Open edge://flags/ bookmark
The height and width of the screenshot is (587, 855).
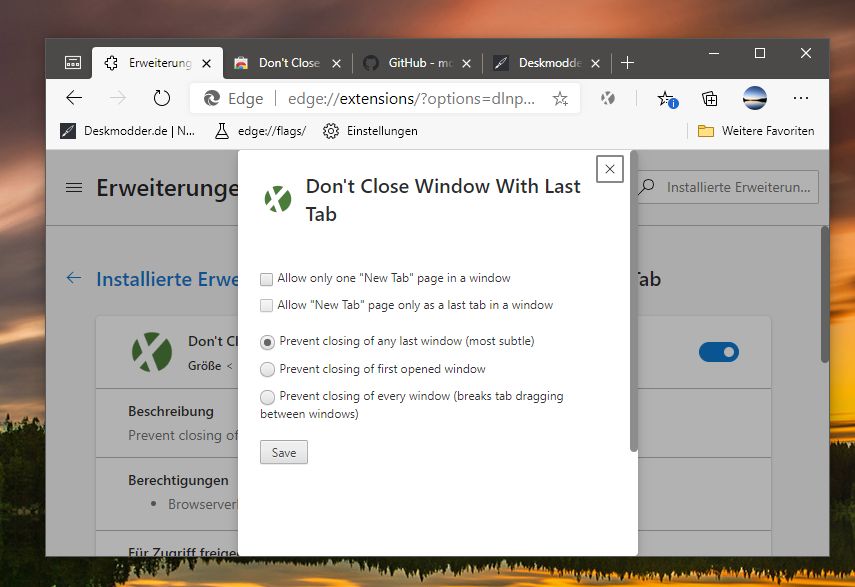pyautogui.click(x=260, y=131)
